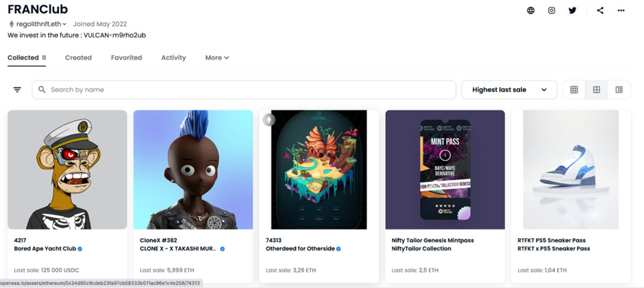The width and height of the screenshot is (644, 288).
Task: Click the share icon
Action: click(x=600, y=11)
